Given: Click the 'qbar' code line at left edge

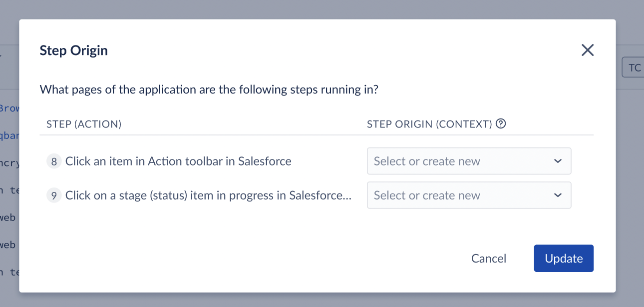Looking at the screenshot, I should (9, 135).
